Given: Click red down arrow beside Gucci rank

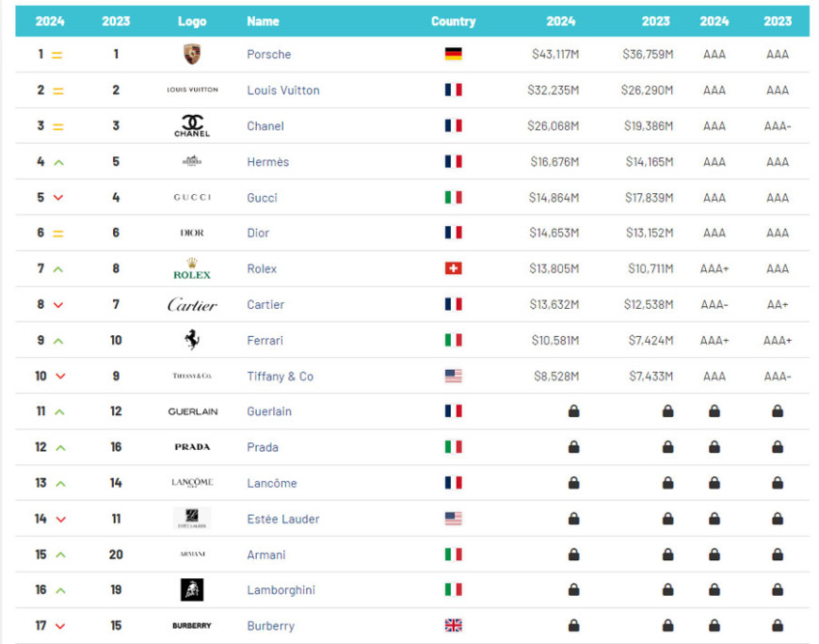Looking at the screenshot, I should pos(58,198).
